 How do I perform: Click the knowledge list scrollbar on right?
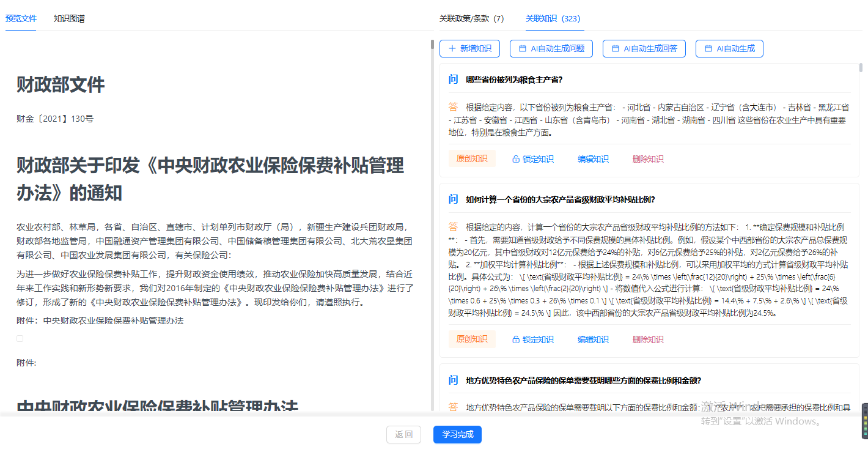pyautogui.click(x=861, y=67)
